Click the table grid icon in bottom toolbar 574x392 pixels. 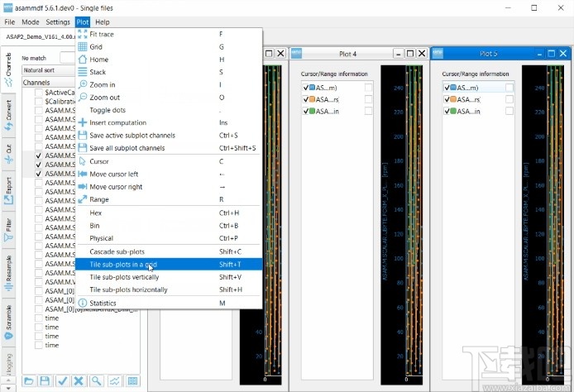[132, 381]
